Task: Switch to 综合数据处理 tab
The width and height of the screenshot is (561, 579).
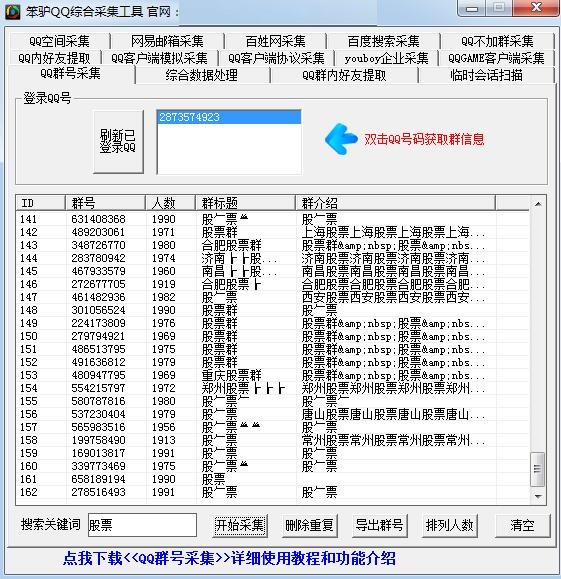Action: [202, 75]
